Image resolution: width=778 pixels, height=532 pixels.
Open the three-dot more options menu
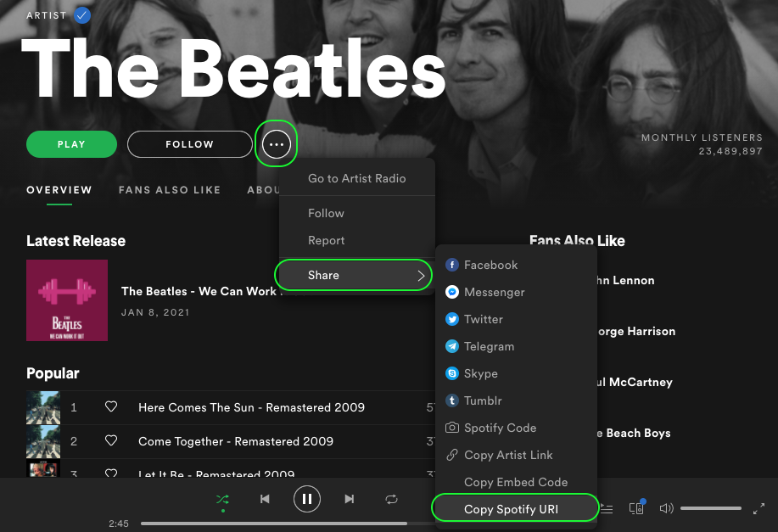(277, 144)
